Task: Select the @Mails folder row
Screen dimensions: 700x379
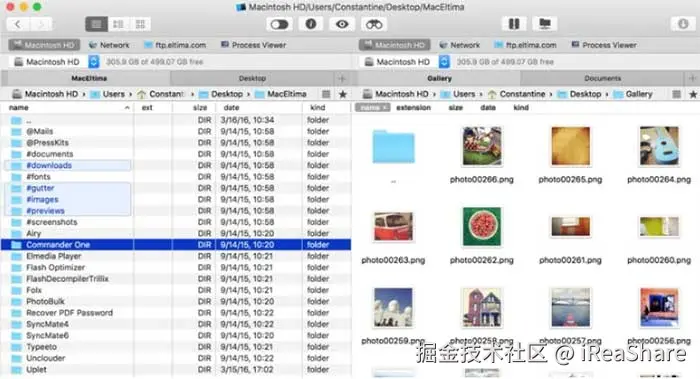Action: (x=176, y=131)
